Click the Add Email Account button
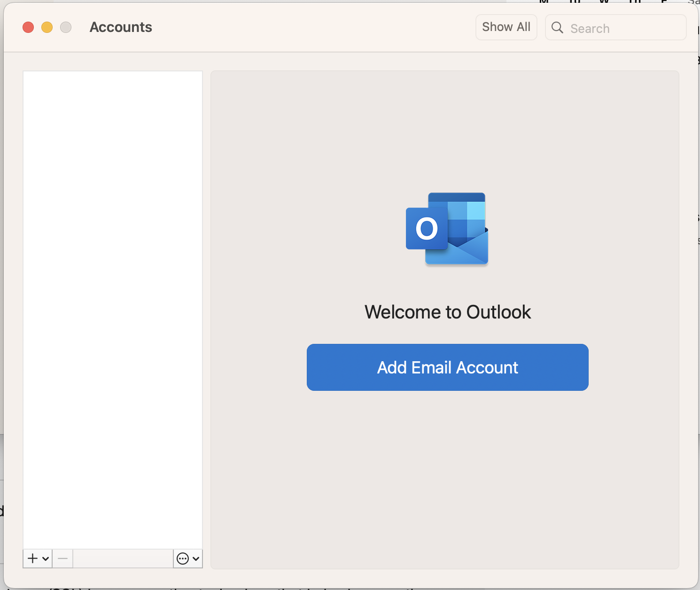This screenshot has height=590, width=700. [x=447, y=367]
